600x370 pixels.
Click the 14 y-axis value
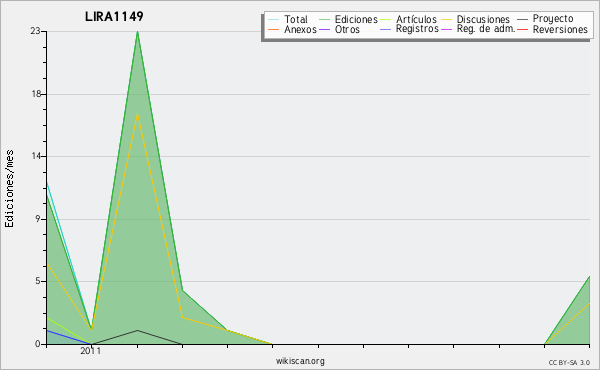36,156
